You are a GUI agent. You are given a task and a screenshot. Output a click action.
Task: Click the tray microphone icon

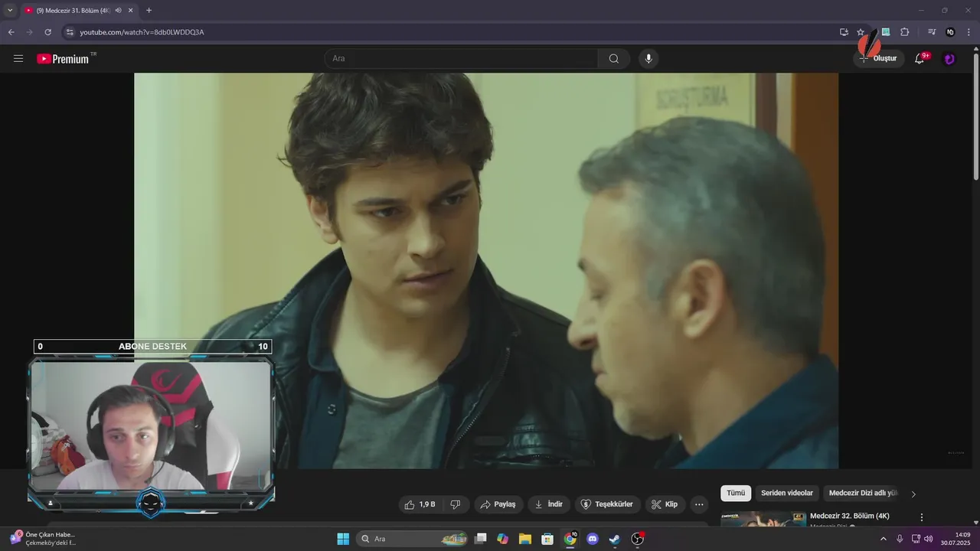point(900,539)
